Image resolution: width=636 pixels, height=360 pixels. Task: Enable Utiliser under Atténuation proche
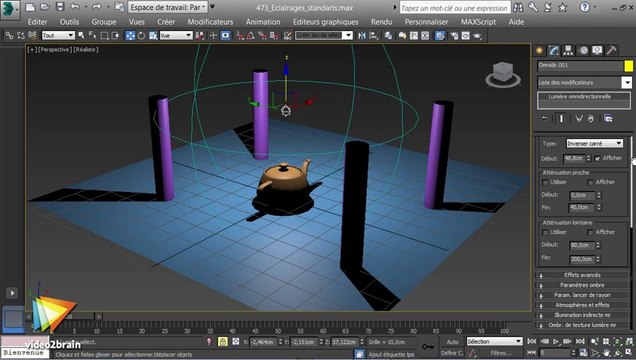pyautogui.click(x=545, y=182)
